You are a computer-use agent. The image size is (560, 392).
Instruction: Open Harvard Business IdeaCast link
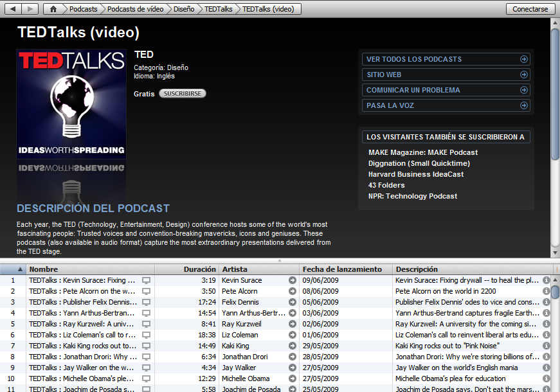pos(416,174)
